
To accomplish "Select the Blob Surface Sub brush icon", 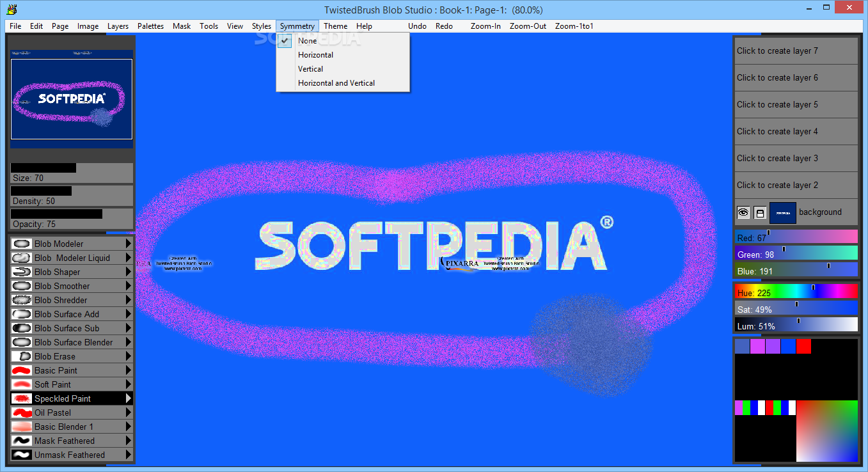I will 22,328.
